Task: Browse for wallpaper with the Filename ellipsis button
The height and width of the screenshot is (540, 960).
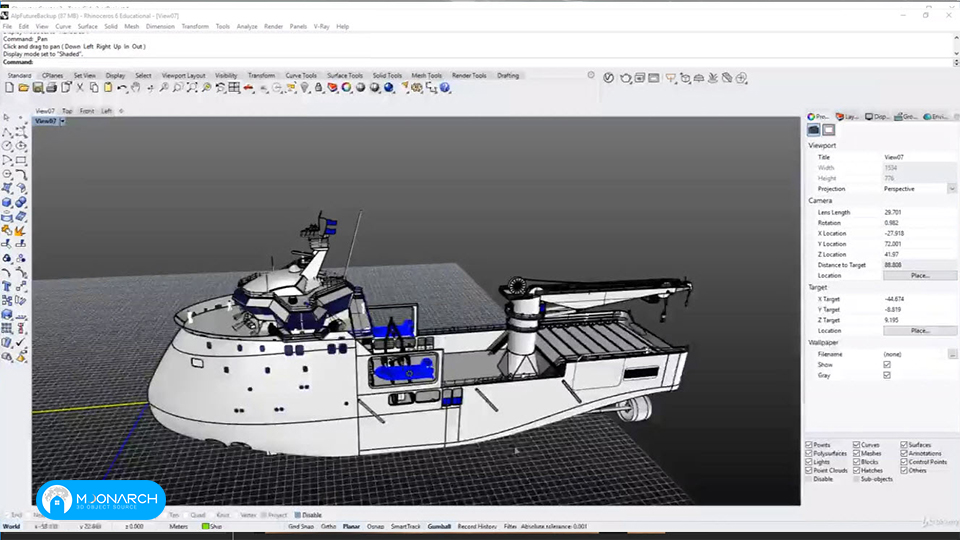Action: (952, 354)
